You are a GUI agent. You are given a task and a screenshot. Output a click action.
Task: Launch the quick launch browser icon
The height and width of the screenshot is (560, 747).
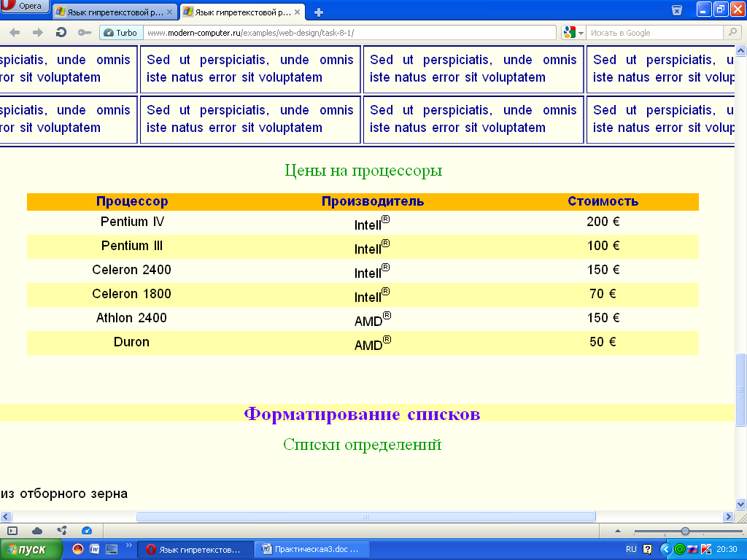(77, 550)
